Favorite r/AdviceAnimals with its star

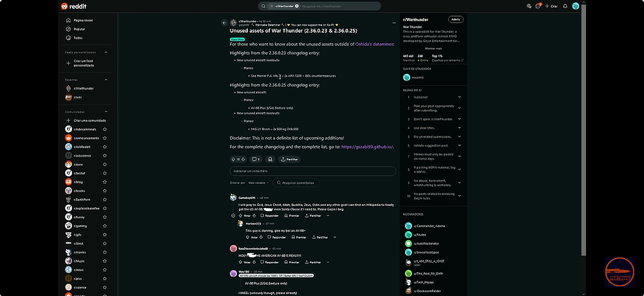[105, 129]
